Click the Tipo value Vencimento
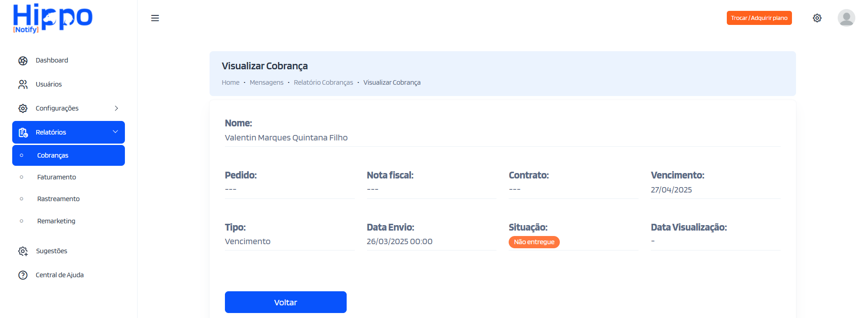 point(248,241)
